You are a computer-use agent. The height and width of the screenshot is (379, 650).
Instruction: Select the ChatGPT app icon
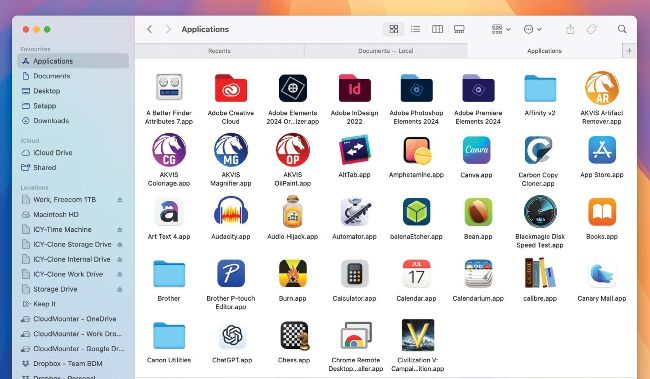(x=232, y=335)
